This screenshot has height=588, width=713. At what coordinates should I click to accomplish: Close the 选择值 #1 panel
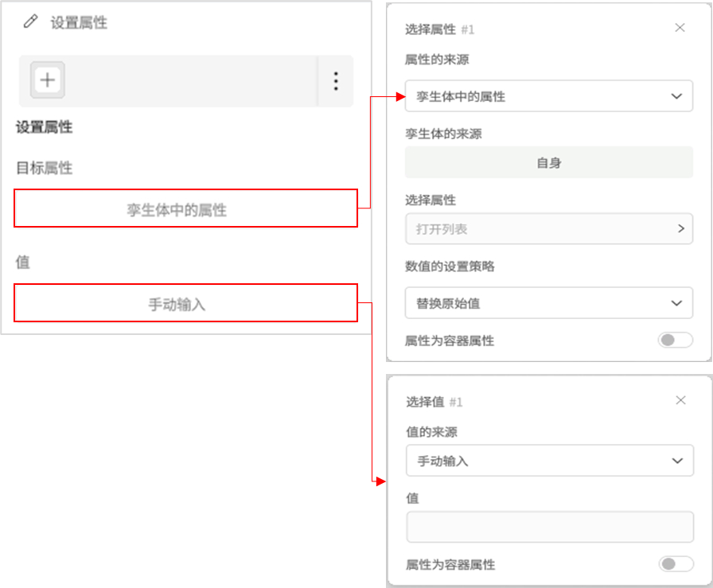(680, 400)
